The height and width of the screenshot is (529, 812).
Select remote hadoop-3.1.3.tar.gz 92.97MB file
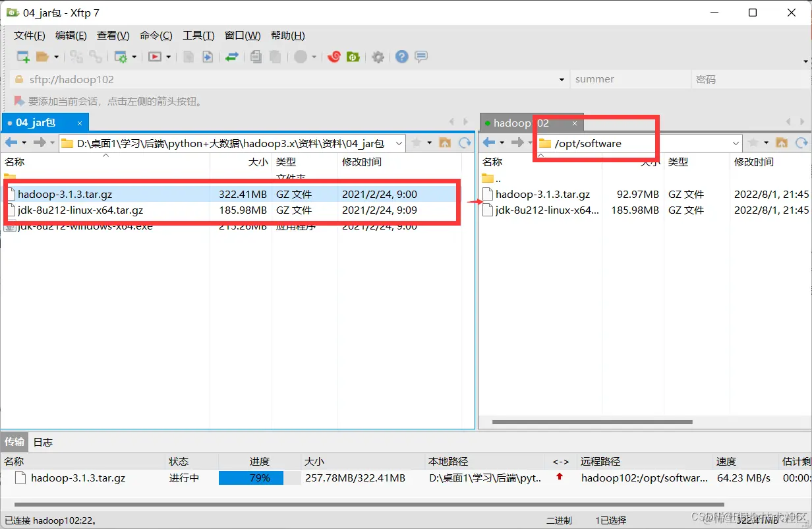pyautogui.click(x=645, y=195)
